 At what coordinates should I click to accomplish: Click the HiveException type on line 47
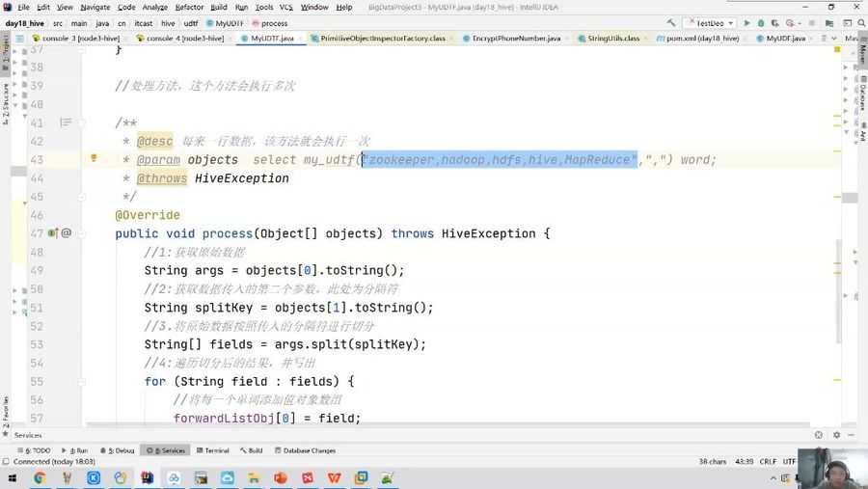click(x=488, y=233)
